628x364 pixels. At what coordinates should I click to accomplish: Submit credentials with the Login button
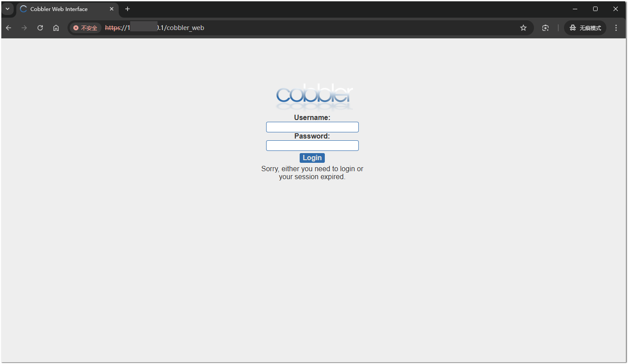[x=312, y=158]
